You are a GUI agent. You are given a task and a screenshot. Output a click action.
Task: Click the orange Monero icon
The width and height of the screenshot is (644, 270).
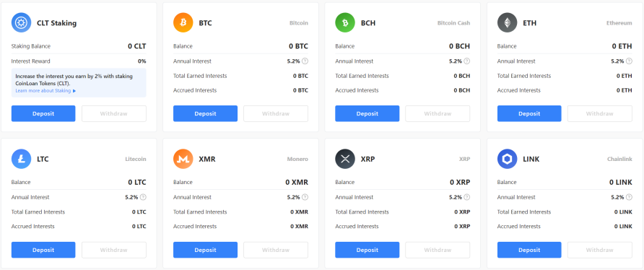[183, 159]
